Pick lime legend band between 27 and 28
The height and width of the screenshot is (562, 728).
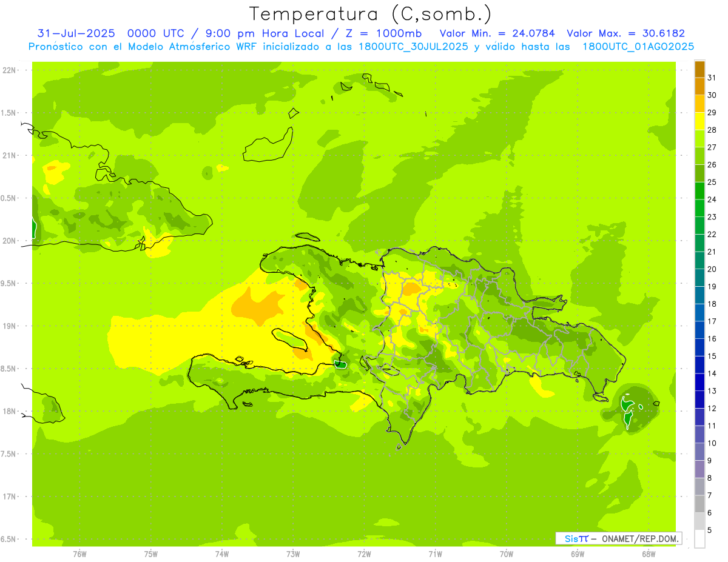(x=699, y=138)
